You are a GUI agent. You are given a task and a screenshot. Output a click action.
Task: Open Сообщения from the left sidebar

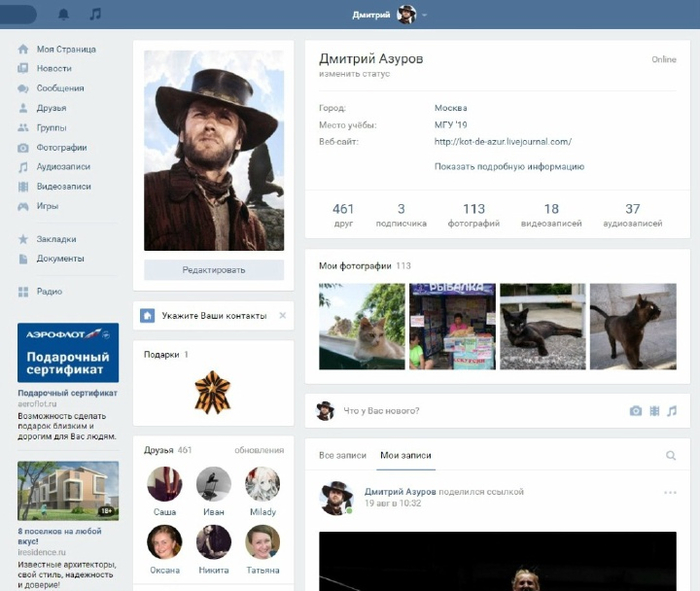(x=62, y=88)
